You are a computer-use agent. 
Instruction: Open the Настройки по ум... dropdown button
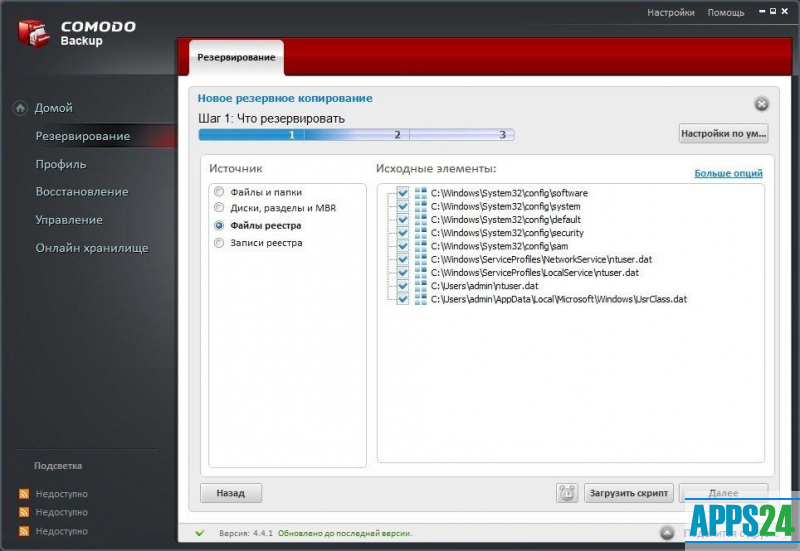(x=723, y=133)
